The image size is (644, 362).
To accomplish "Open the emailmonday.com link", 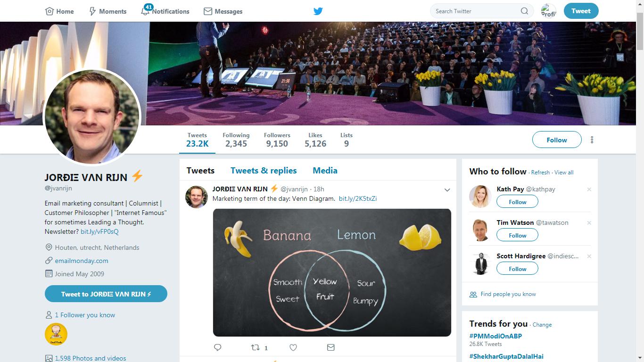I will [x=82, y=261].
